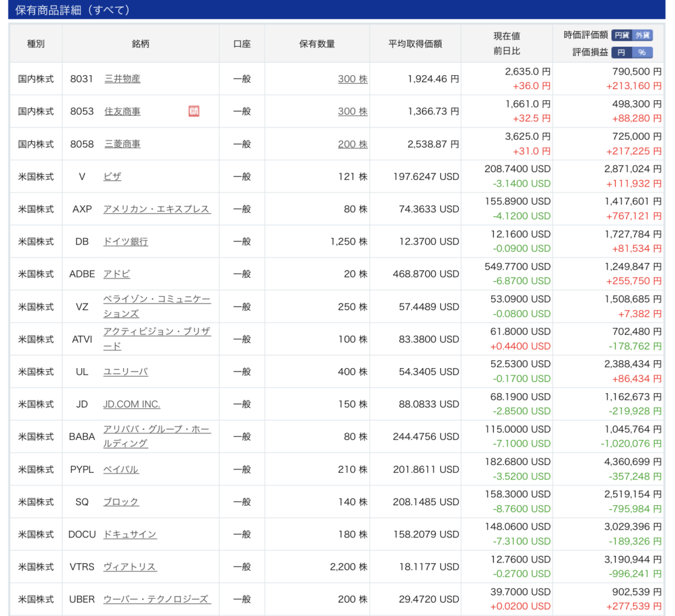Click the valuation 4,360,699 円
The height and width of the screenshot is (616, 675).
pos(633,462)
